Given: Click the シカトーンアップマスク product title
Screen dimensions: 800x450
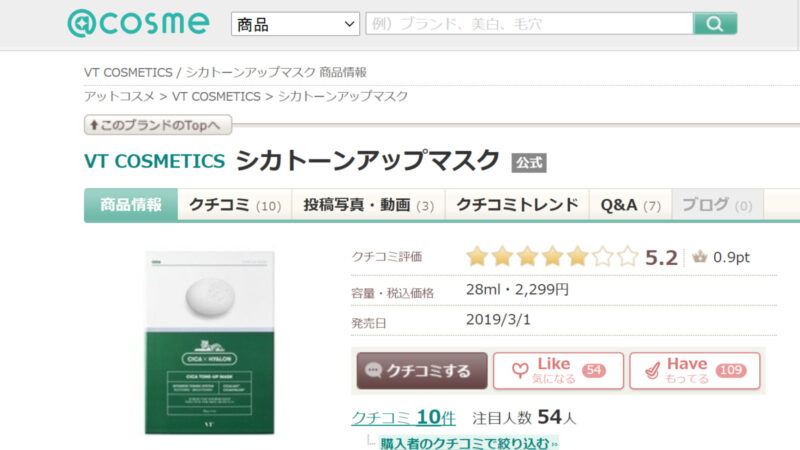Looking at the screenshot, I should 367,160.
